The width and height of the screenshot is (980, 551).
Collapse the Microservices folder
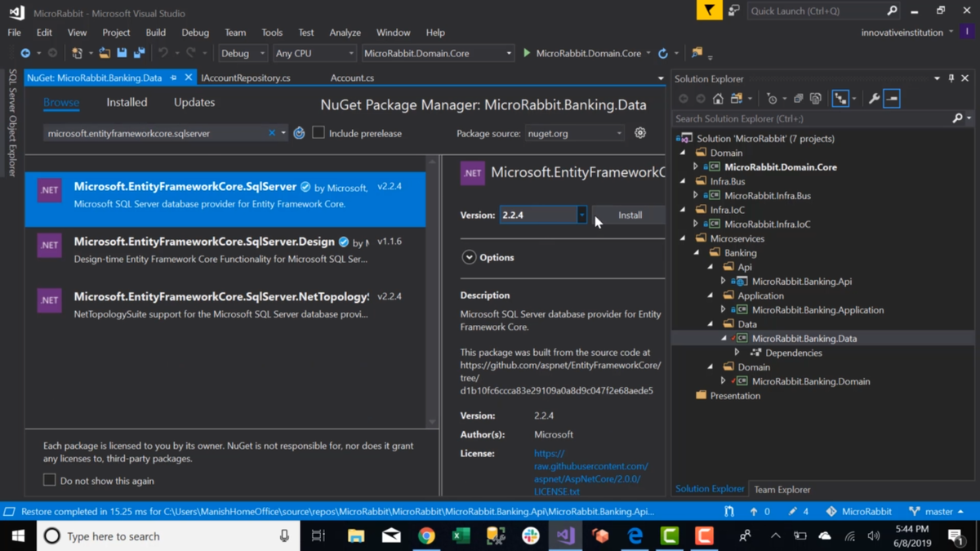coord(684,238)
